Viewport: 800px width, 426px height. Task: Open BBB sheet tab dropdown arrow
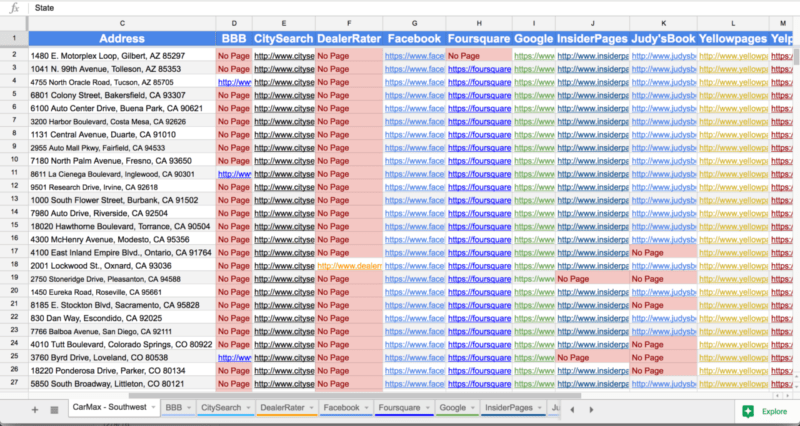click(189, 408)
